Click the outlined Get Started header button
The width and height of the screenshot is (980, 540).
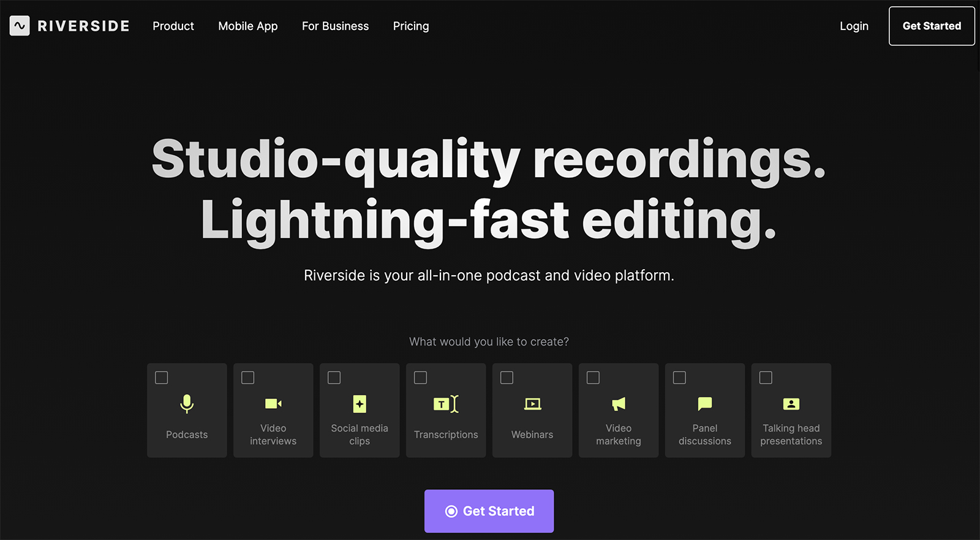pyautogui.click(x=932, y=26)
